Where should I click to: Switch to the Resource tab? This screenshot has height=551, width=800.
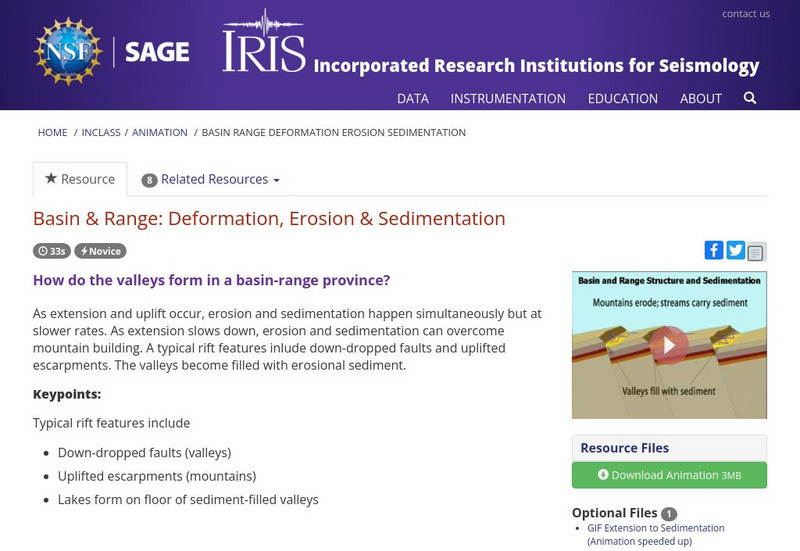(x=80, y=179)
